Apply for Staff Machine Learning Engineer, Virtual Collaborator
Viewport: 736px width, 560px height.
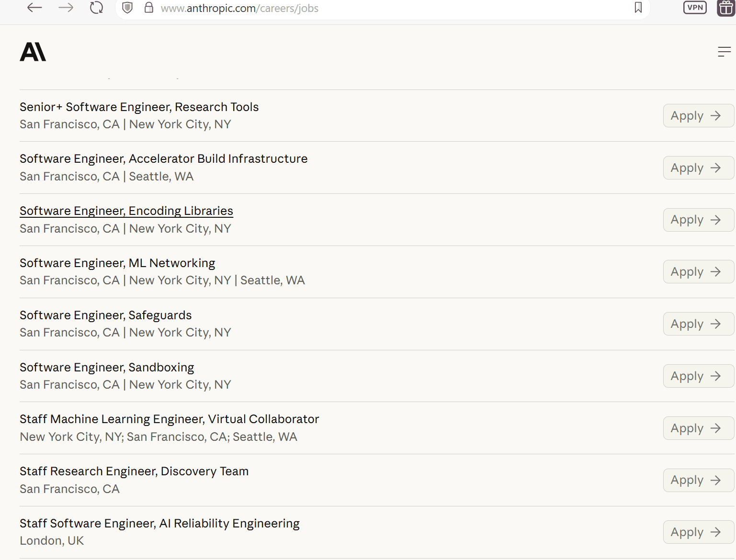tap(698, 428)
